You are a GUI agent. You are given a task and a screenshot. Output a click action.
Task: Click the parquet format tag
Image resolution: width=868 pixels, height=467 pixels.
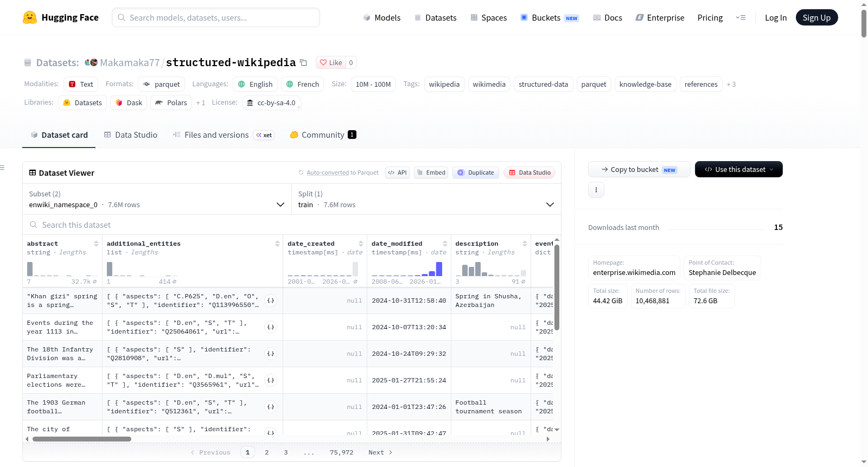162,84
